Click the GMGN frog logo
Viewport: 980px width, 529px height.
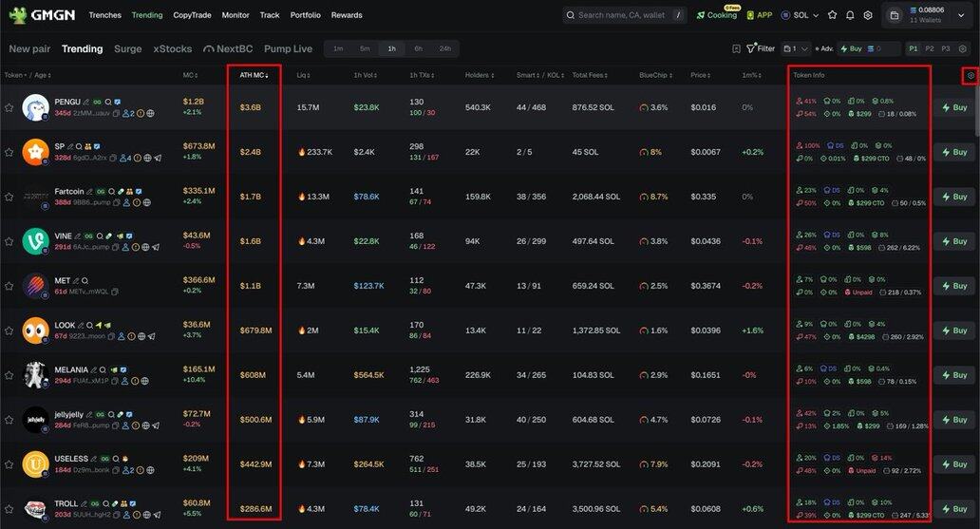tap(16, 15)
